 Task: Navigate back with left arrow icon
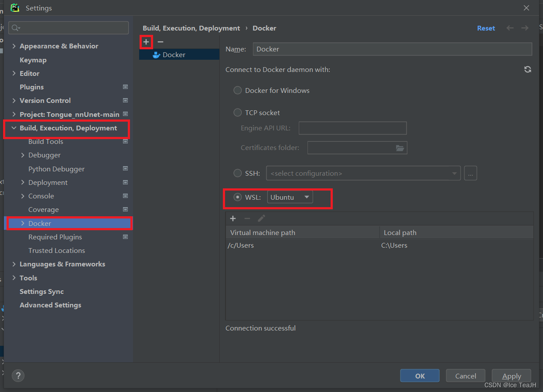coord(510,28)
